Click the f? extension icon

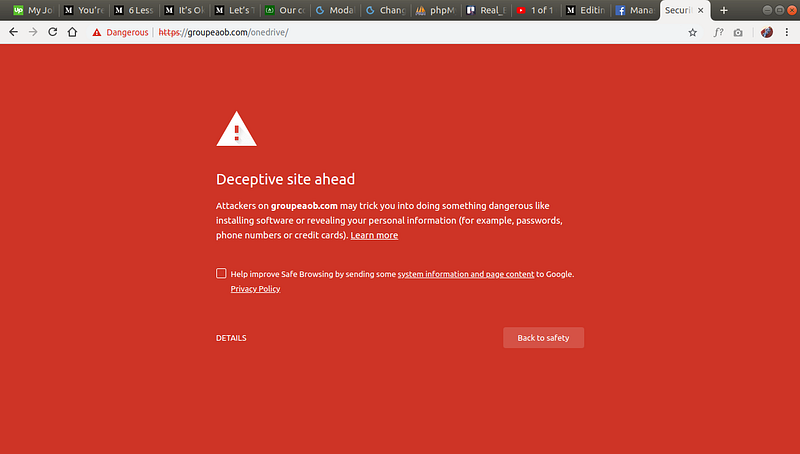[718, 33]
